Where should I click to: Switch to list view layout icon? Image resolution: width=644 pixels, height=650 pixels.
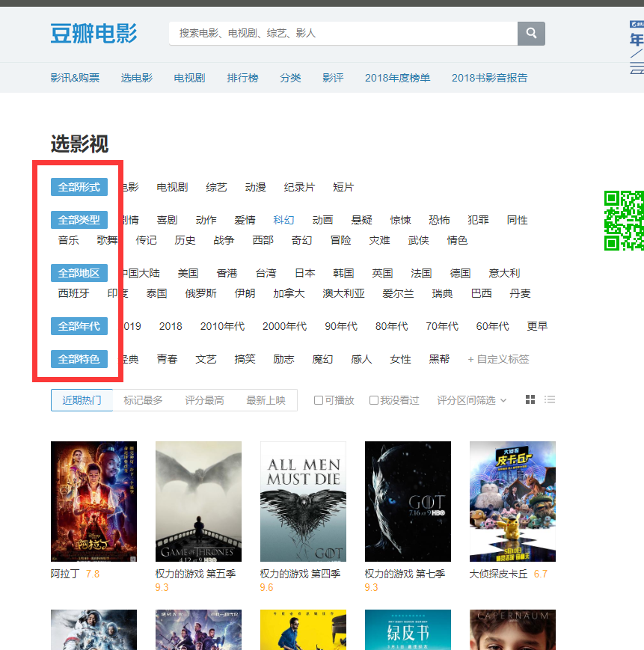click(550, 399)
